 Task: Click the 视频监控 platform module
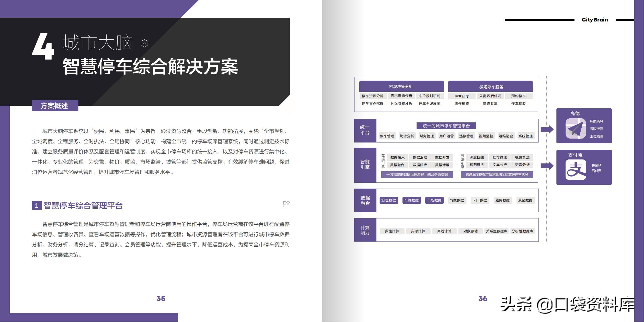(486, 136)
